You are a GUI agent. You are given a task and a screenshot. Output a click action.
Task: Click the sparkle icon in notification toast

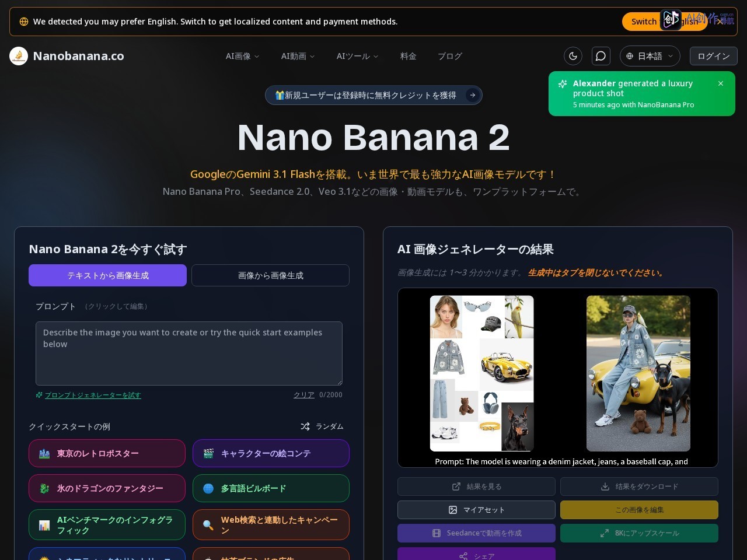tap(563, 84)
